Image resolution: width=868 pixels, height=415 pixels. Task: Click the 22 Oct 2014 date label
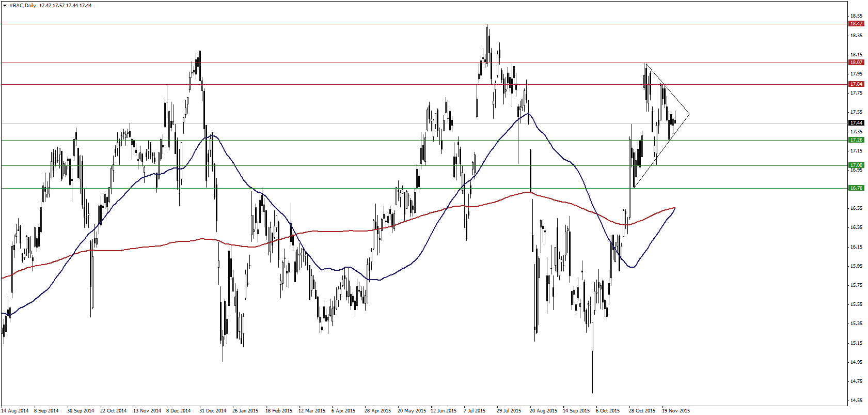pos(113,411)
